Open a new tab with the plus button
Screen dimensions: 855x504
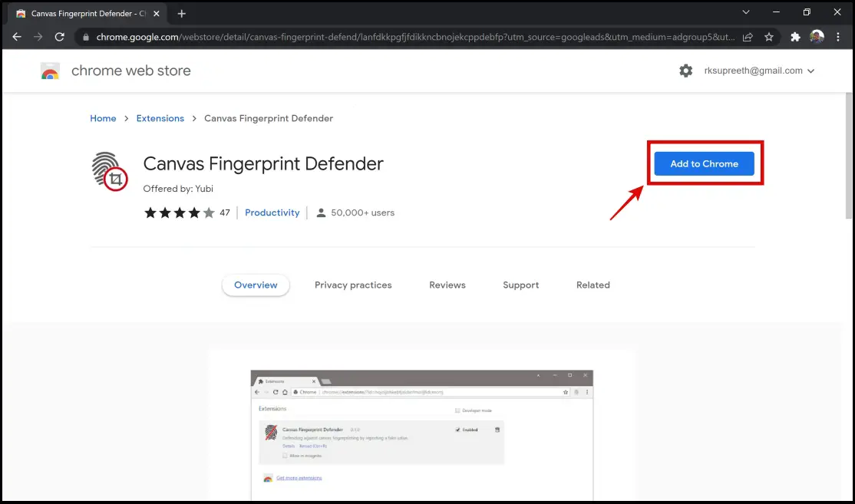tap(182, 14)
